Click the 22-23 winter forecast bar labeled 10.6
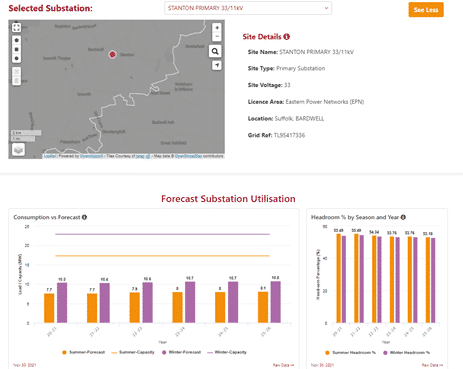Image resolution: width=463 pixels, height=369 pixels. [148, 303]
